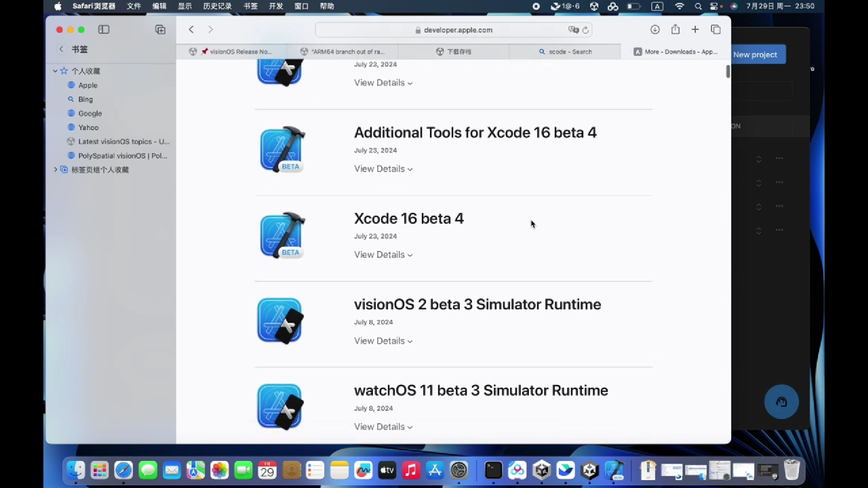Click the Siri icon in menu bar

pos(733,6)
